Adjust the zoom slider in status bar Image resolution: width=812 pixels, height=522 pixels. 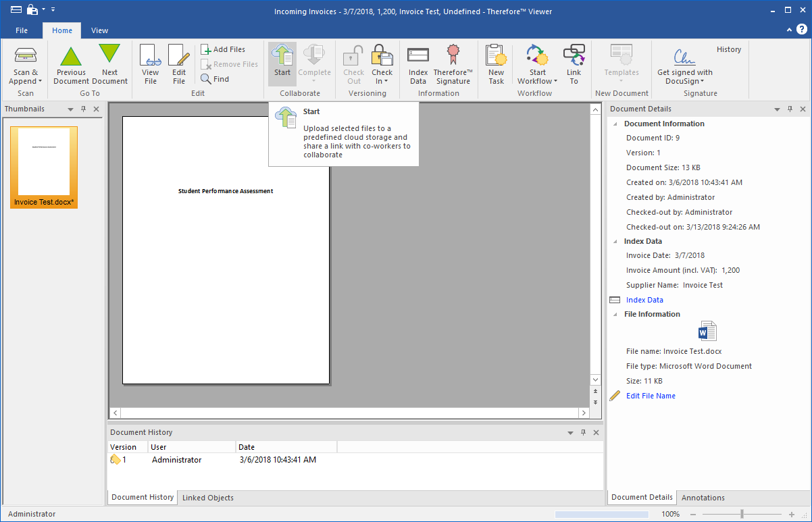[742, 515]
